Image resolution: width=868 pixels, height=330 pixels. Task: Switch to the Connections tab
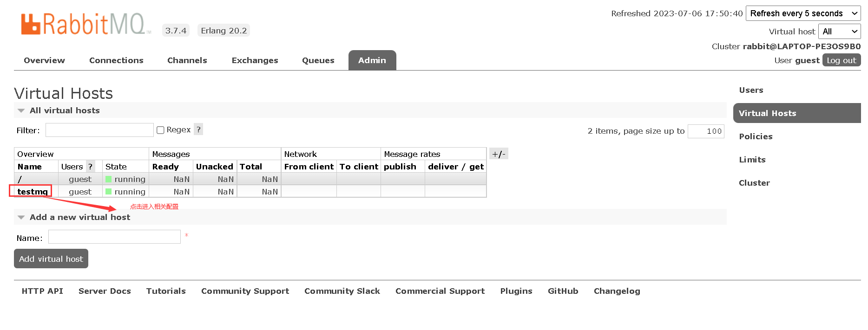pos(116,60)
